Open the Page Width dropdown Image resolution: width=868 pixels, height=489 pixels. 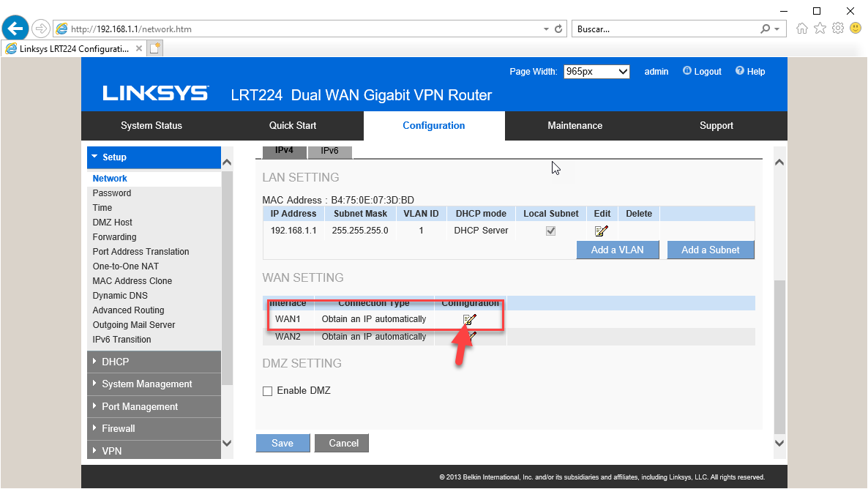point(596,72)
